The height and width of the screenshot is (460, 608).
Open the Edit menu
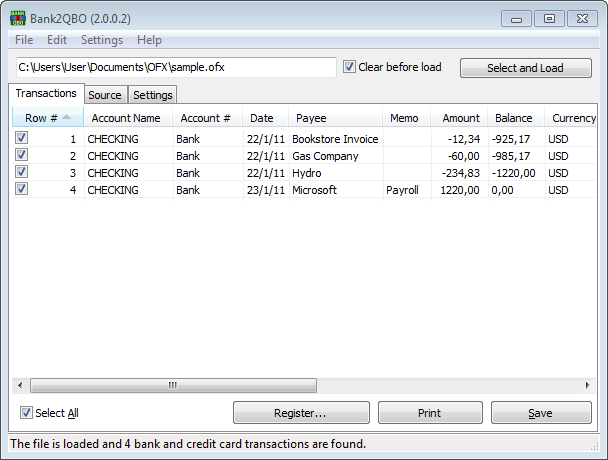57,40
